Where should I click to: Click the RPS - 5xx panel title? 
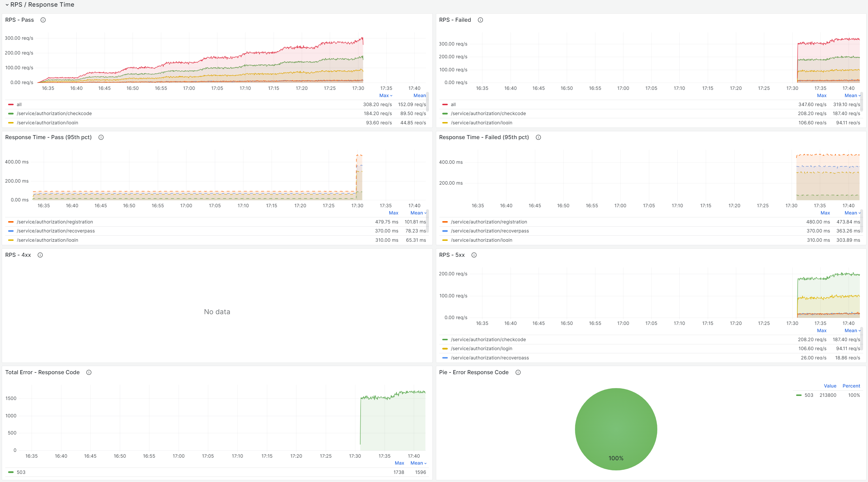[x=452, y=255]
